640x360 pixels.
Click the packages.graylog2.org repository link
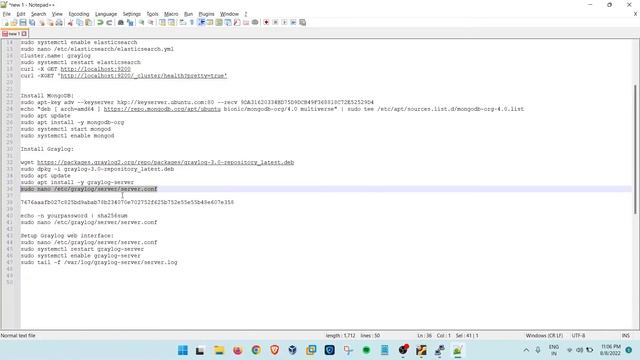point(165,162)
